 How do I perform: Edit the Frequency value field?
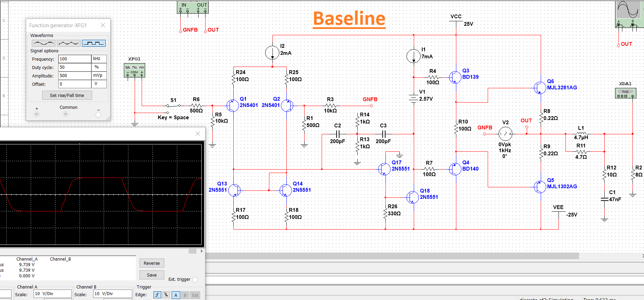75,59
